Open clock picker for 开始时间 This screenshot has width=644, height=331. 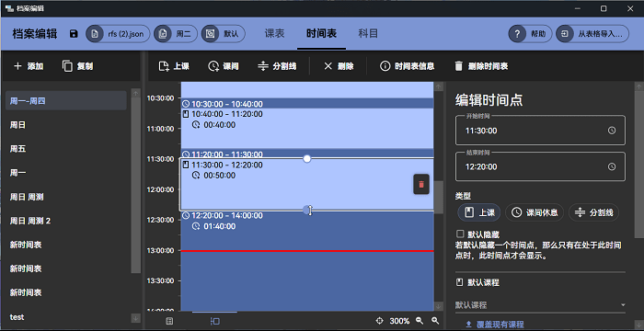[612, 131]
